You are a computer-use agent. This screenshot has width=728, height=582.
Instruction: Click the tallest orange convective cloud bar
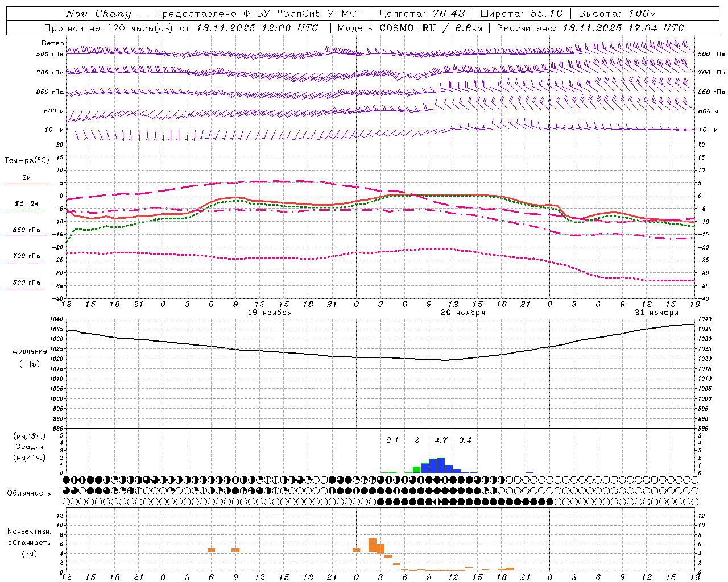point(373,545)
